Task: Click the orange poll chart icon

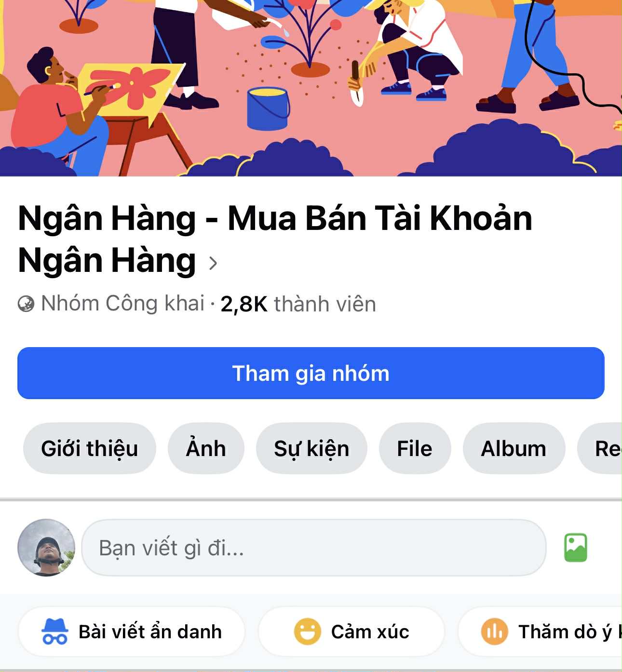Action: (x=495, y=632)
